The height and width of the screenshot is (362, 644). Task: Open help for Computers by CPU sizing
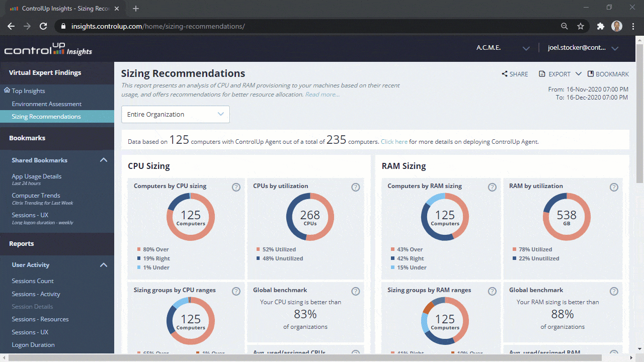point(236,187)
